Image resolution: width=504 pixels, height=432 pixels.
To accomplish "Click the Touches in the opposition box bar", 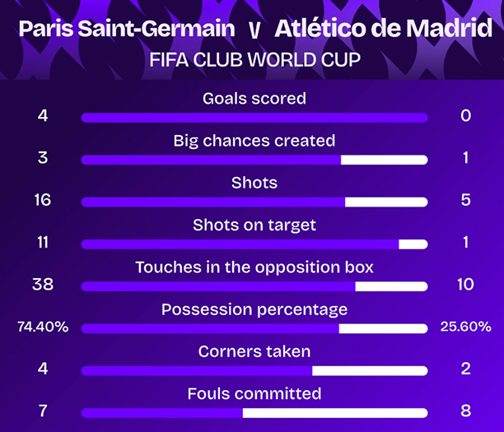I will coord(254,286).
